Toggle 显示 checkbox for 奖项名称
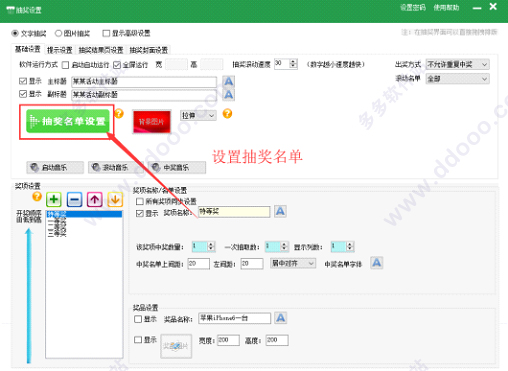 [140, 214]
